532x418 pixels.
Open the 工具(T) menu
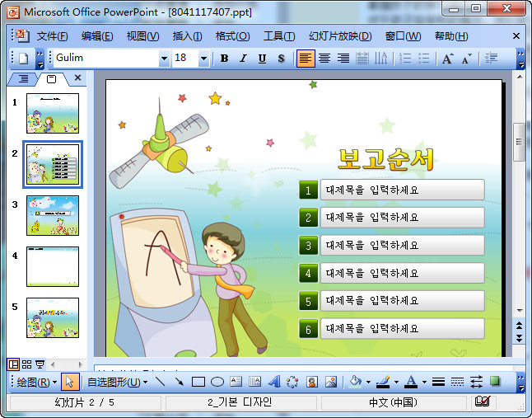coord(279,36)
